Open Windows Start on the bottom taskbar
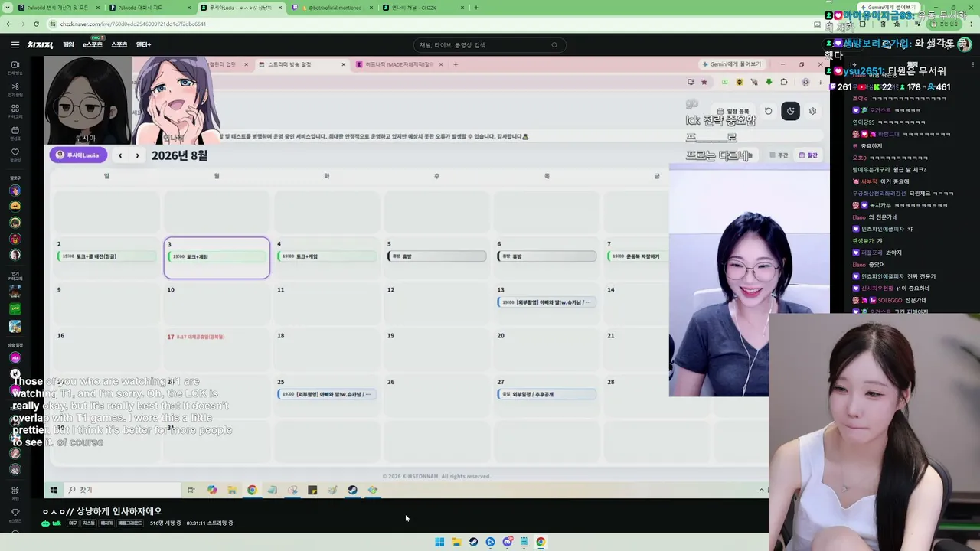The image size is (980, 551). (x=439, y=542)
